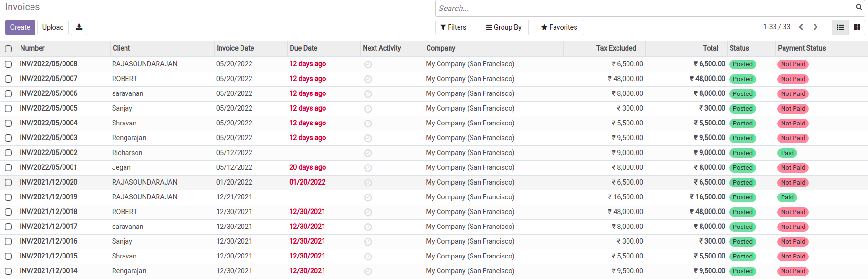Click activity clock for INV/2022/05/0008
This screenshot has height=279, width=868.
tap(368, 64)
